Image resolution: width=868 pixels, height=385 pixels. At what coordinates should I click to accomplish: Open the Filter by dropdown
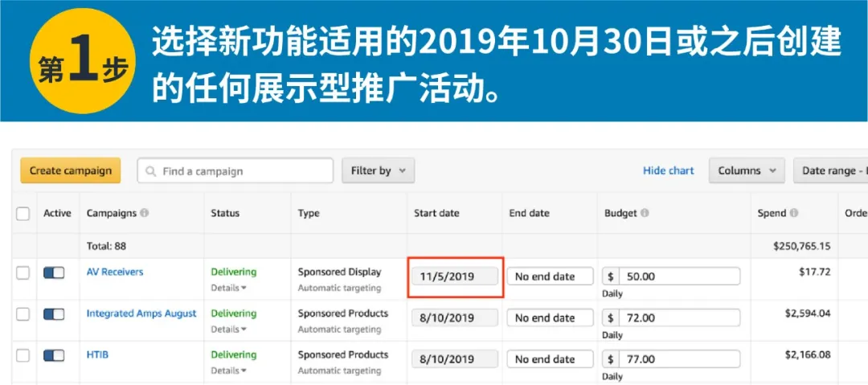tap(378, 170)
